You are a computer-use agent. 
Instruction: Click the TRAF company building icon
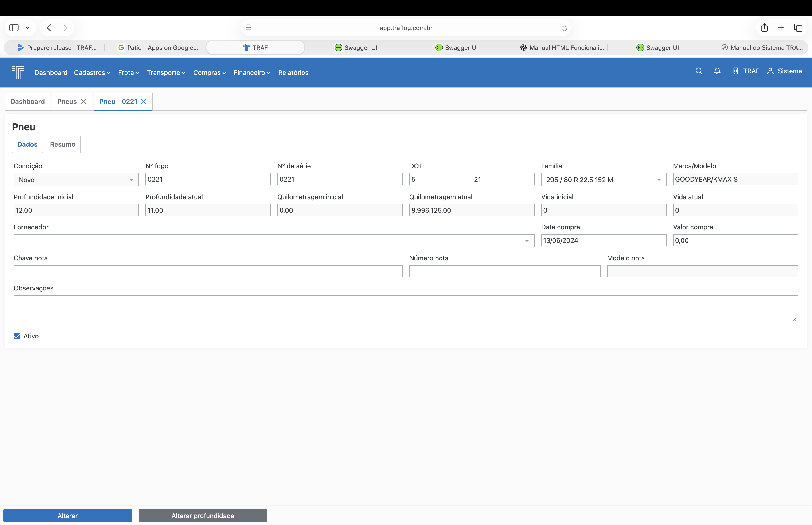pyautogui.click(x=735, y=71)
